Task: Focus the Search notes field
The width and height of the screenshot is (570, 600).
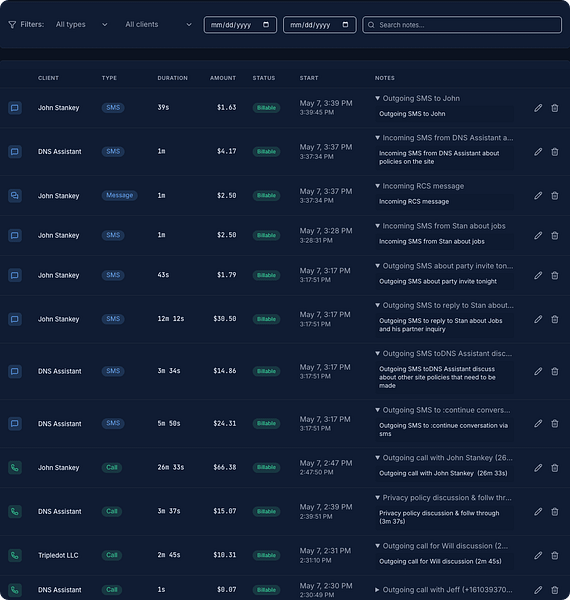Action: pyautogui.click(x=462, y=25)
